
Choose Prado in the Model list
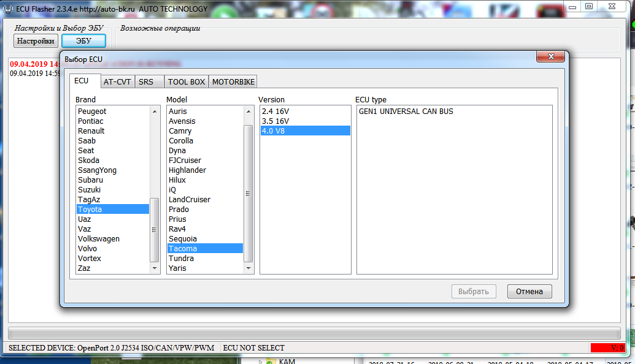click(206, 209)
